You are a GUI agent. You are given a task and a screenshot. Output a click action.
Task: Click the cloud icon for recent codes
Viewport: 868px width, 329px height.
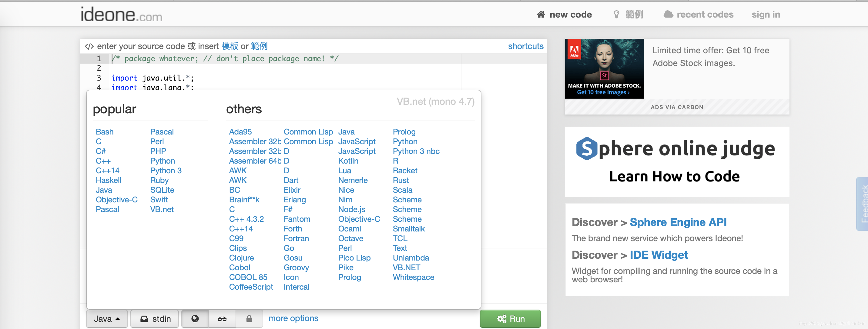668,15
